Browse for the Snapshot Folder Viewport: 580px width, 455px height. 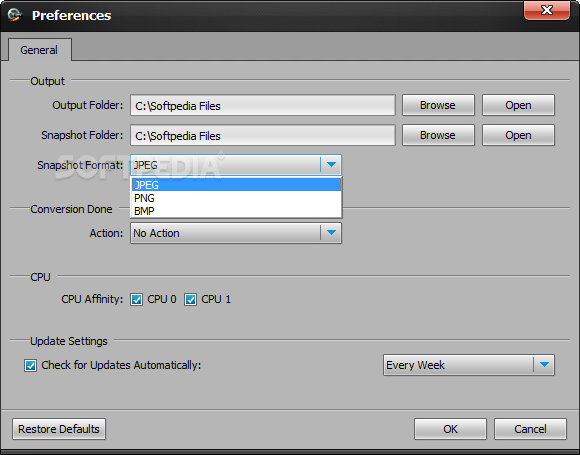click(x=438, y=135)
